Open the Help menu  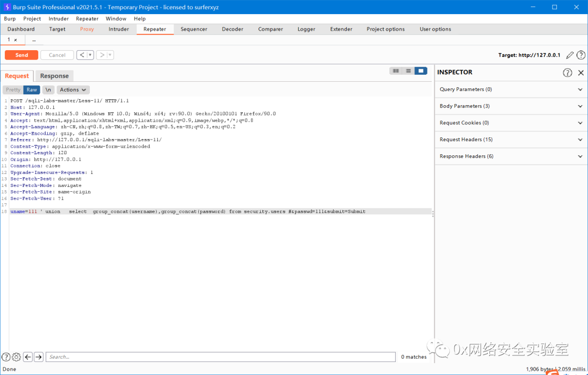pos(139,19)
